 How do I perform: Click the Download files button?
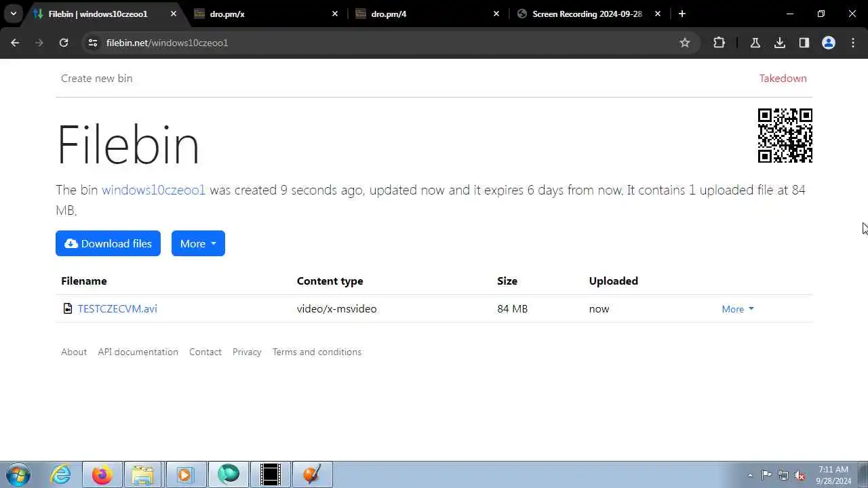click(x=108, y=243)
